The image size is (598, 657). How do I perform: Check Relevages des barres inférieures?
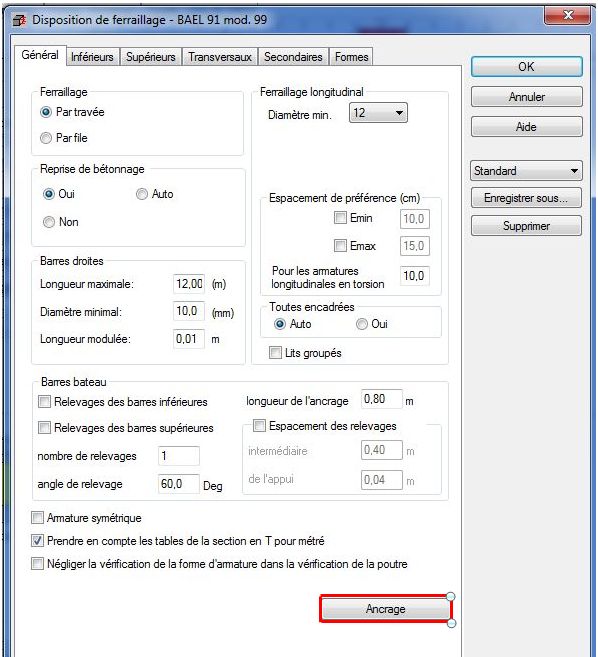[x=44, y=401]
